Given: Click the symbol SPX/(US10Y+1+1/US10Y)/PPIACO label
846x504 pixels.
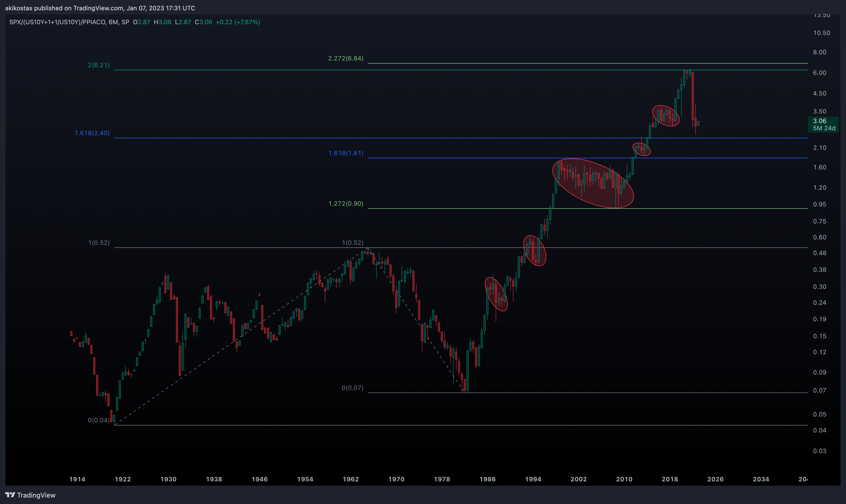Looking at the screenshot, I should [x=57, y=22].
